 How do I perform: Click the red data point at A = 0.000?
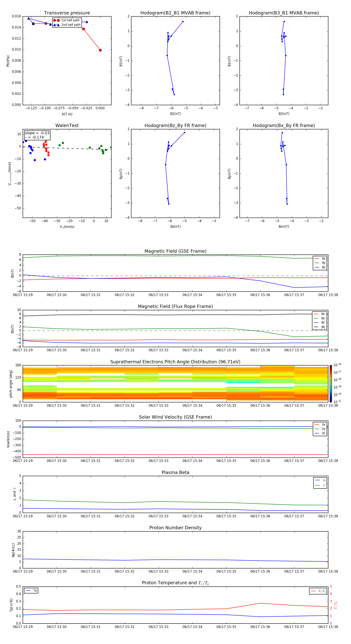tap(100, 50)
